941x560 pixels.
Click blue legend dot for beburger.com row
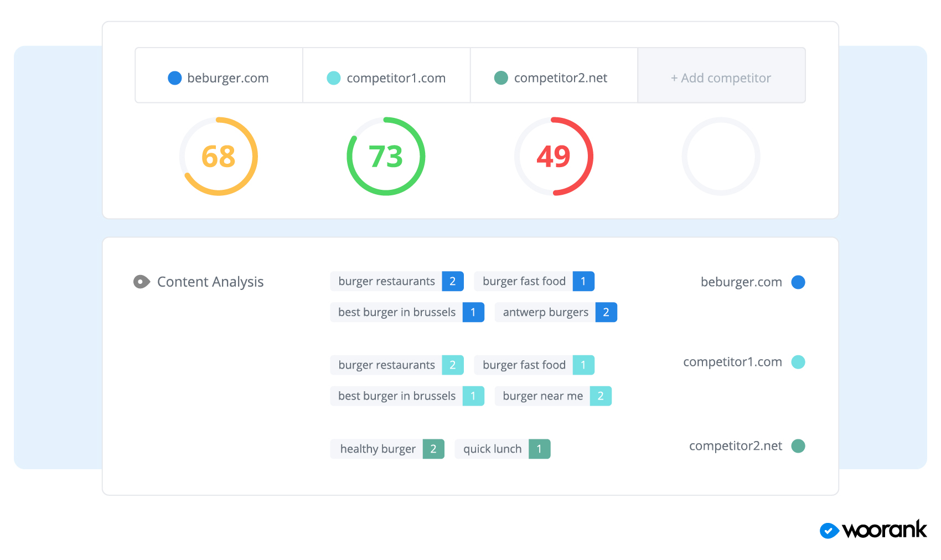click(798, 282)
